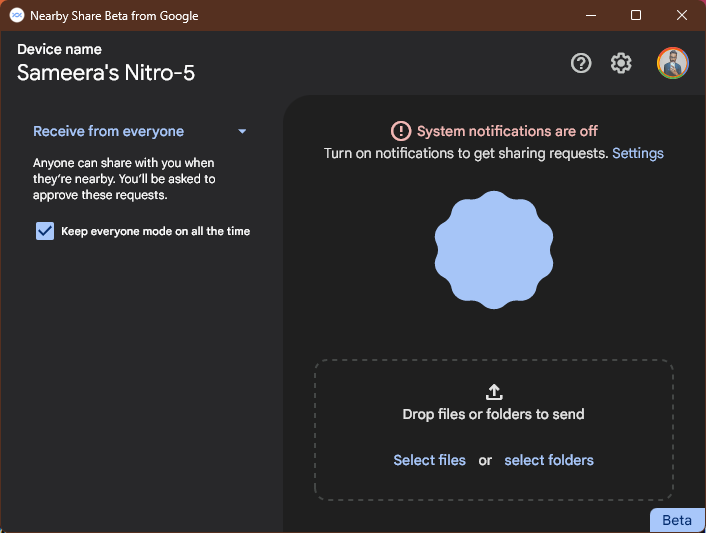Minimize the Nearby Share window

coord(591,15)
